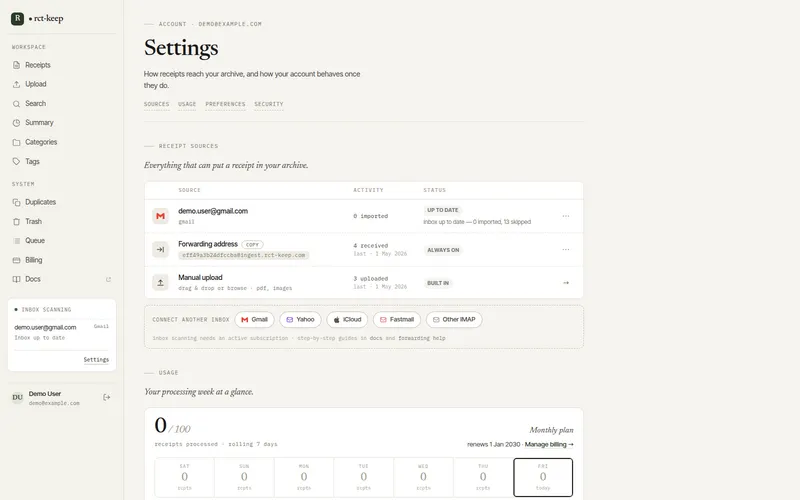Click the DU avatar

point(17,397)
